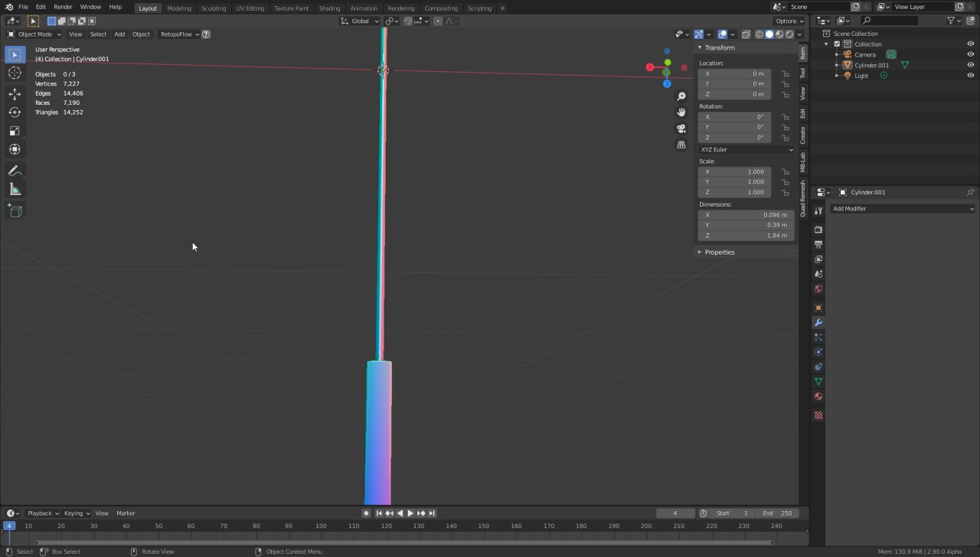Toggle the camera view icon

tap(681, 129)
